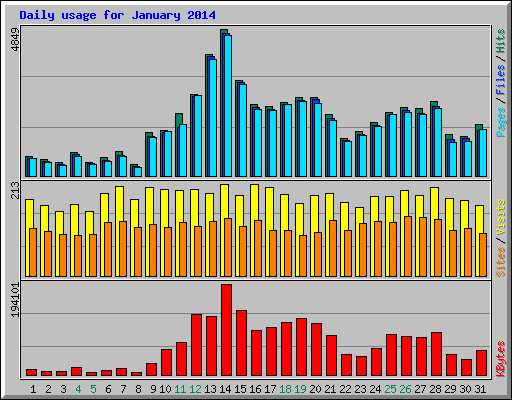Click the tallest red KBytes bar for day 14

click(x=227, y=330)
